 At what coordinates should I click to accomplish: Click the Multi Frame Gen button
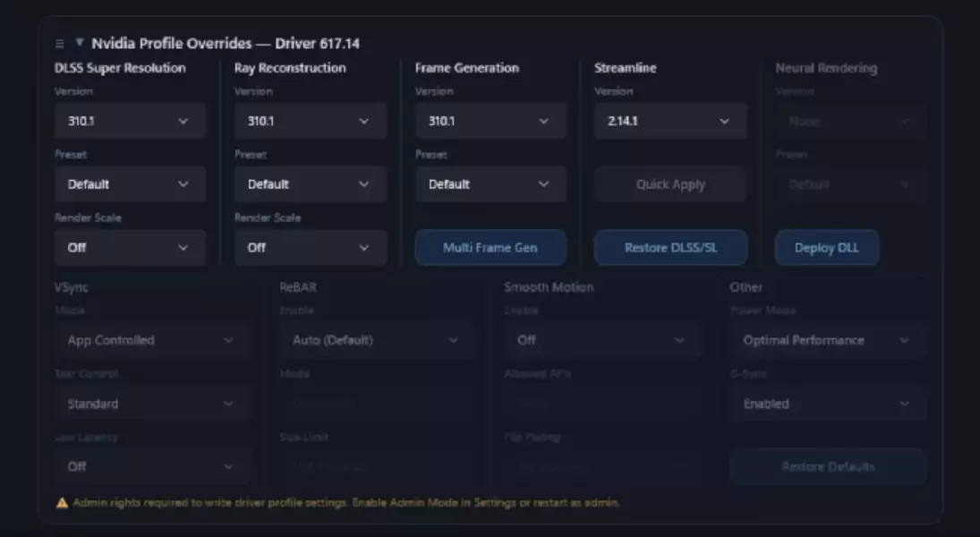490,248
